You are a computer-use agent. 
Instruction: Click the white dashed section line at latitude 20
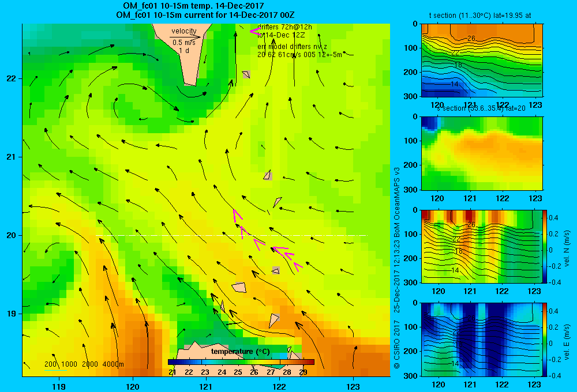[x=231, y=235]
